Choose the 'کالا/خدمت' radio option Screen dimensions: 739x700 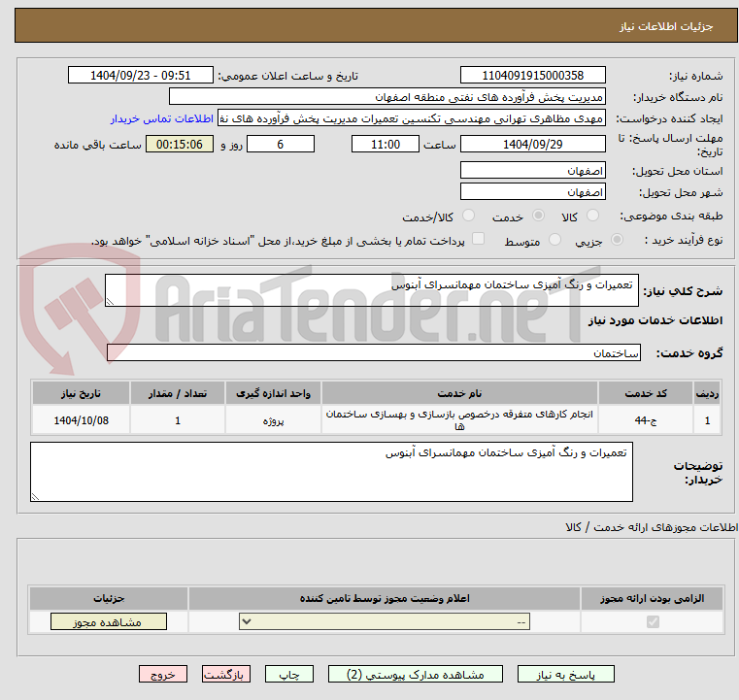tap(469, 217)
